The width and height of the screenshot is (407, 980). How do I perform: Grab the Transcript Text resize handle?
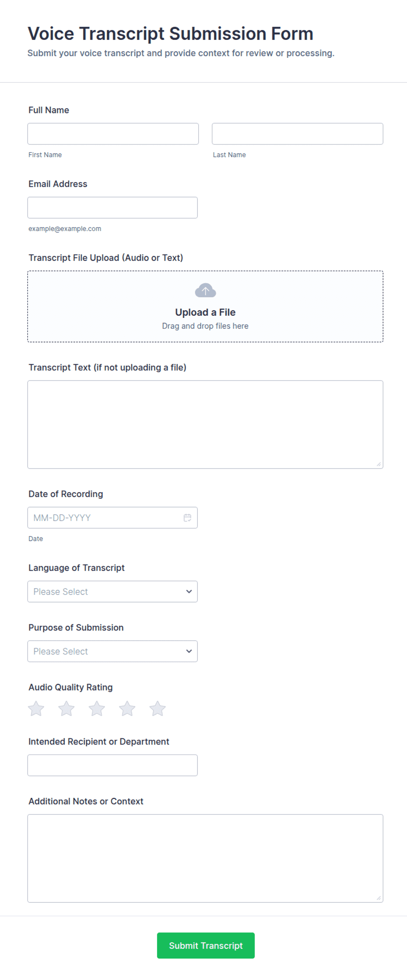379,464
